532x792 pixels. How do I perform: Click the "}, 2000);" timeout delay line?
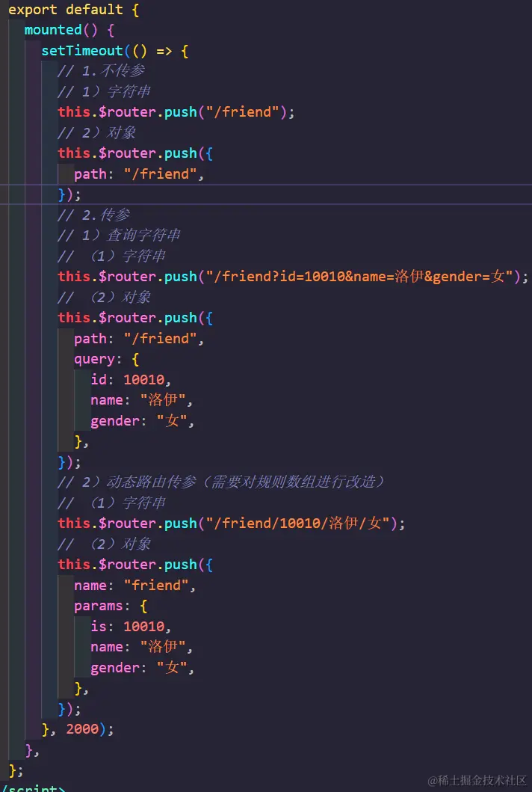coord(78,729)
